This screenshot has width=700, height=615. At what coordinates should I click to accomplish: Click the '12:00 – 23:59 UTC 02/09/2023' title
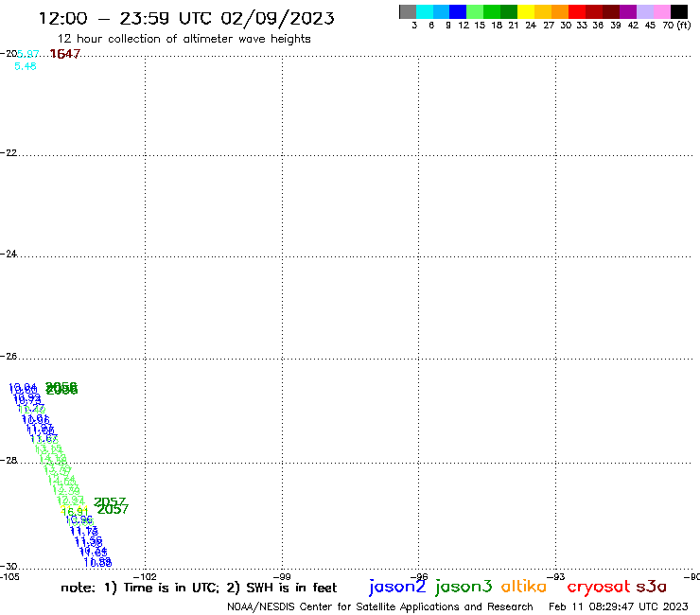(x=186, y=18)
